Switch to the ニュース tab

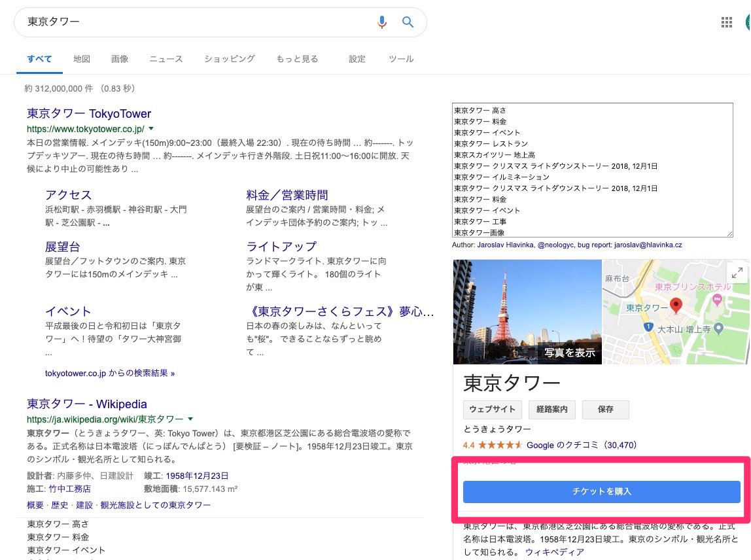tap(166, 59)
